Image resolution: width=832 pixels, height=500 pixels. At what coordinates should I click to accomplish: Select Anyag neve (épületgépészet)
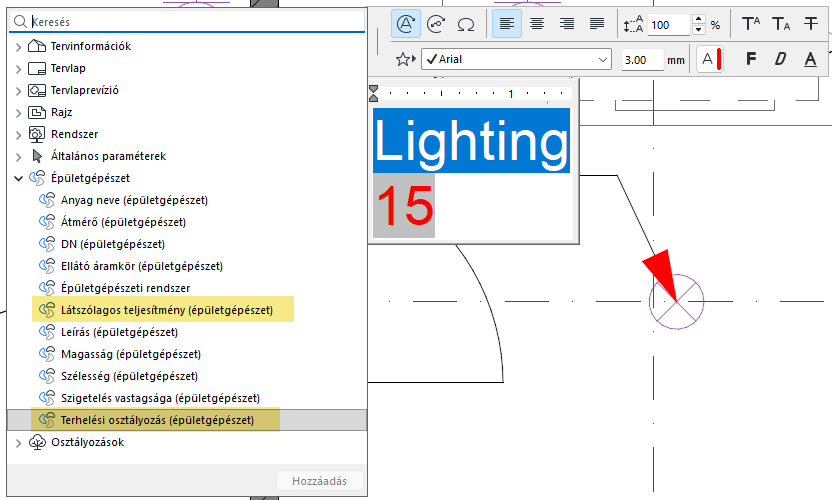click(x=134, y=200)
